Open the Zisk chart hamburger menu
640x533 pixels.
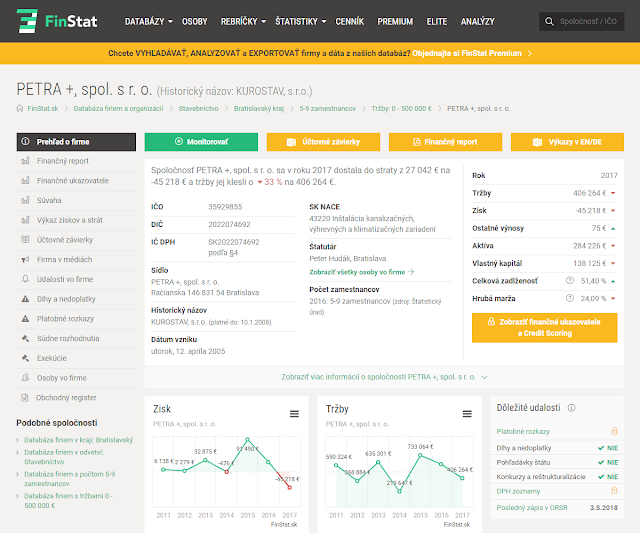pyautogui.click(x=294, y=414)
